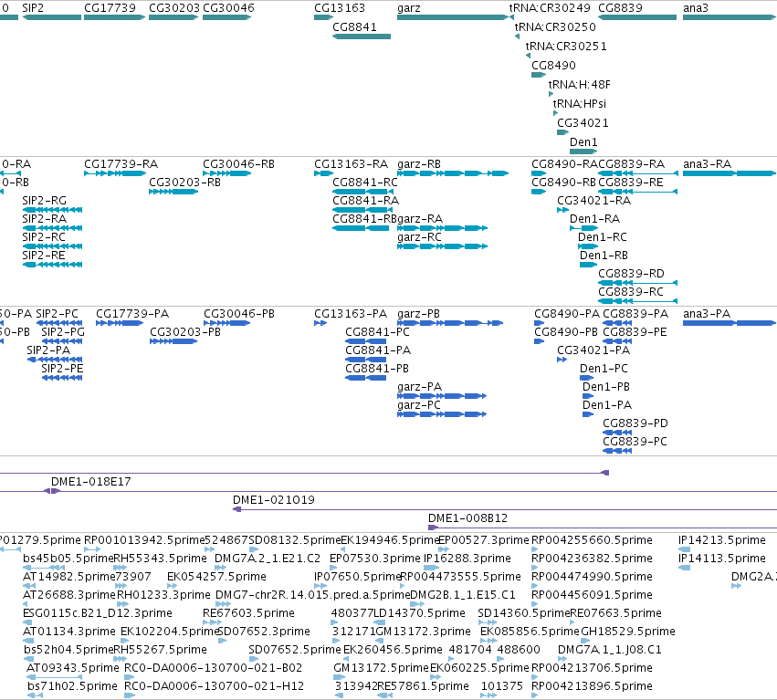Select the SIP2-RA transcript
Viewport: 777px width, 700px height.
pyautogui.click(x=53, y=228)
